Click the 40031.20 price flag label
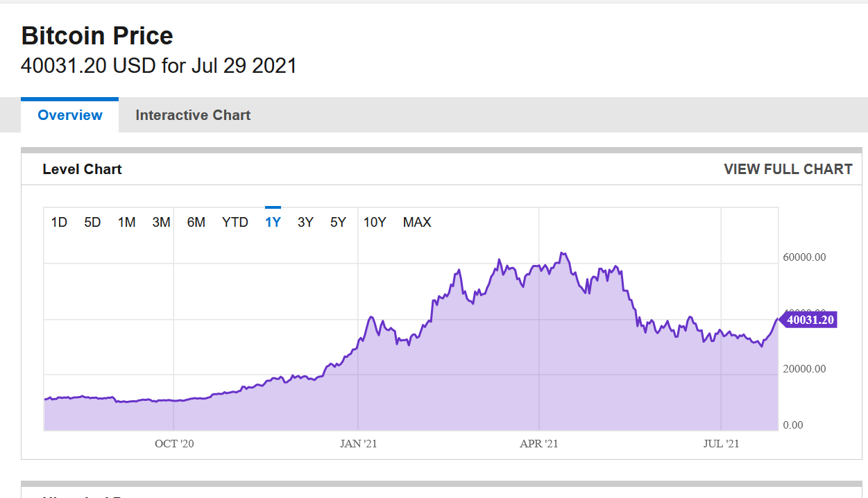Image resolution: width=868 pixels, height=498 pixels. [810, 320]
